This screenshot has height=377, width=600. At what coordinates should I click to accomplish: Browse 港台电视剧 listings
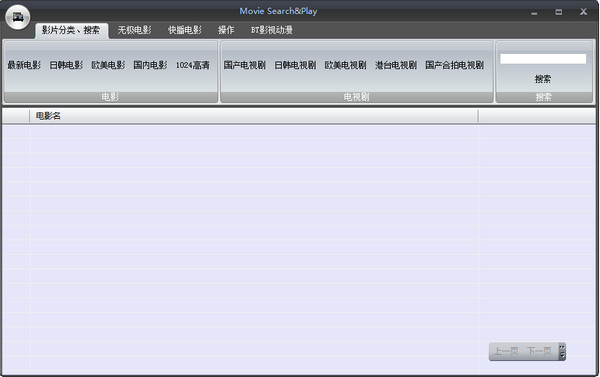(396, 65)
